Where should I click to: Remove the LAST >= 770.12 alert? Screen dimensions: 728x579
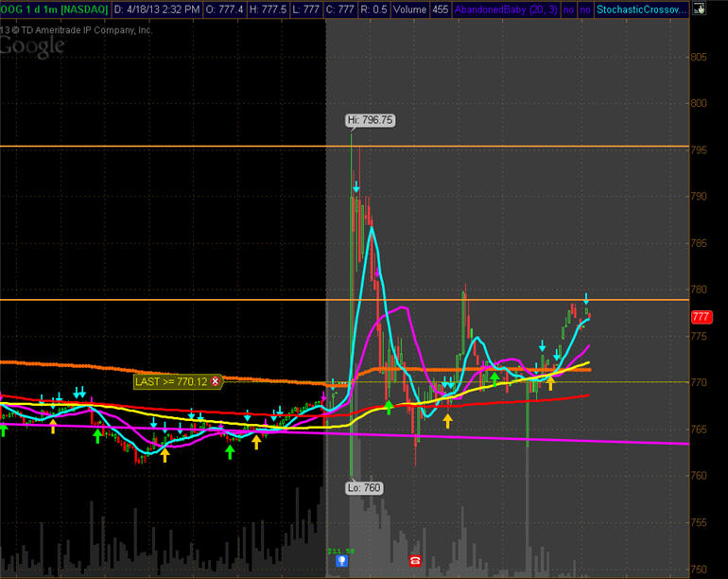215,381
